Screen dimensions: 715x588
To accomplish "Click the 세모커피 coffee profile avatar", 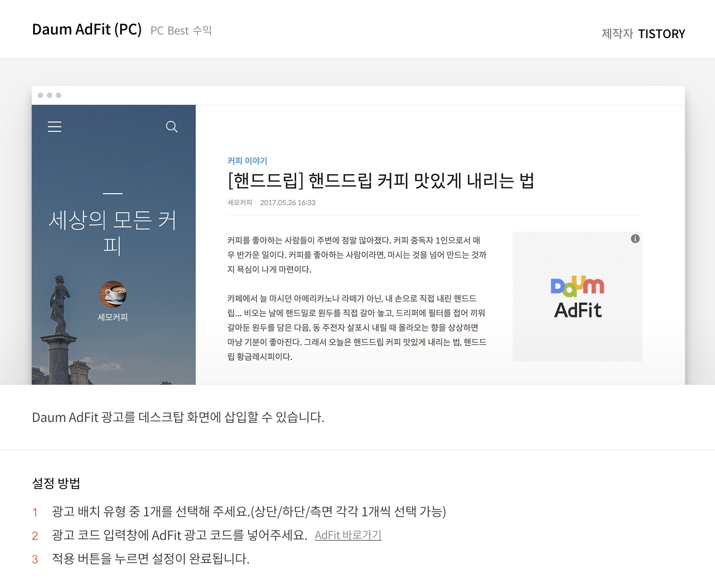I will coord(113,294).
